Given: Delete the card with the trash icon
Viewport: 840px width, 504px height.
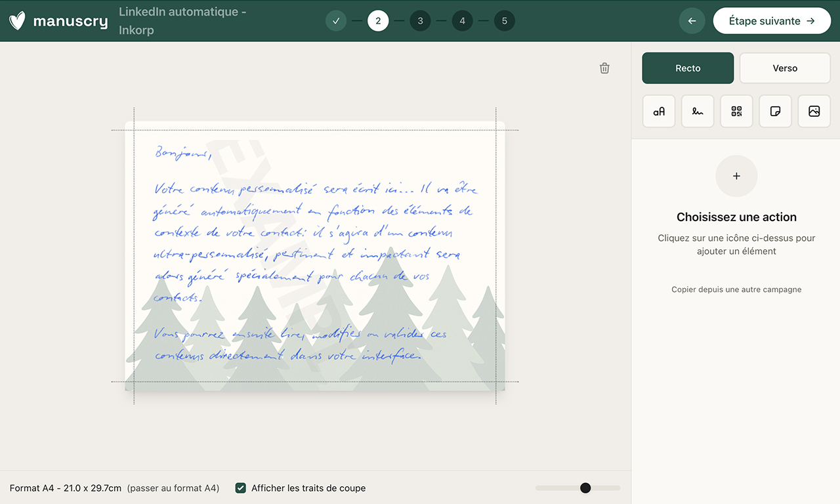Looking at the screenshot, I should 604,68.
